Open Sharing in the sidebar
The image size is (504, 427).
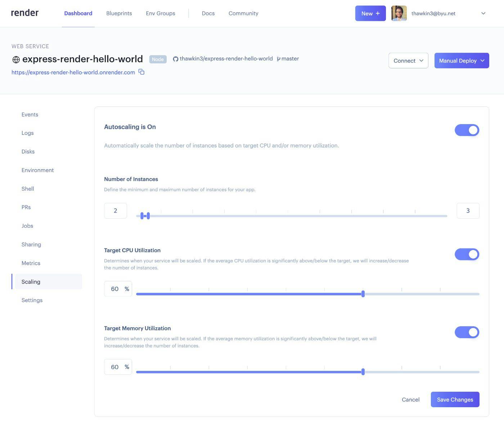click(x=31, y=244)
